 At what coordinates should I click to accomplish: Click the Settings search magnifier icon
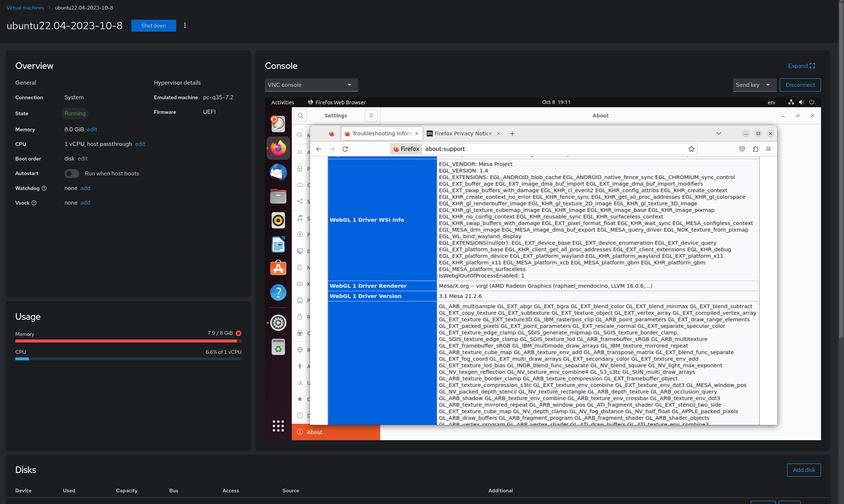tap(300, 116)
